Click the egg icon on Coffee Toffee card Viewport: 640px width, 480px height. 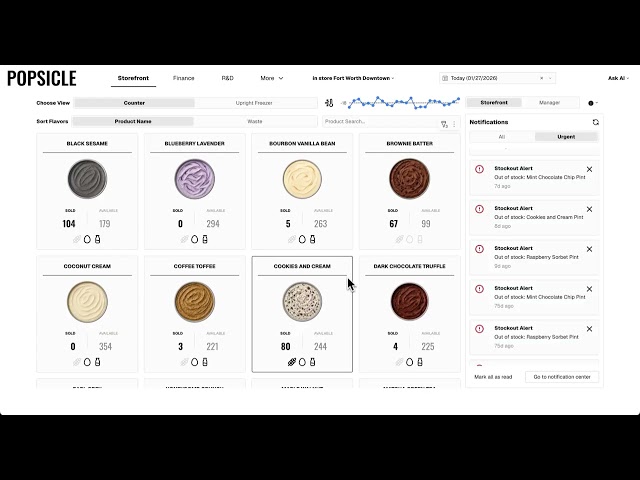194,362
